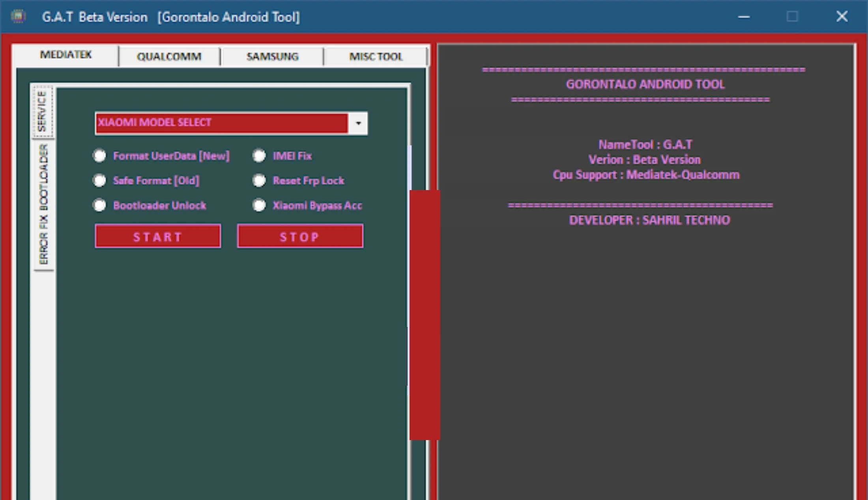Select the MEDIATEK tab
868x500 pixels.
pyautogui.click(x=65, y=55)
